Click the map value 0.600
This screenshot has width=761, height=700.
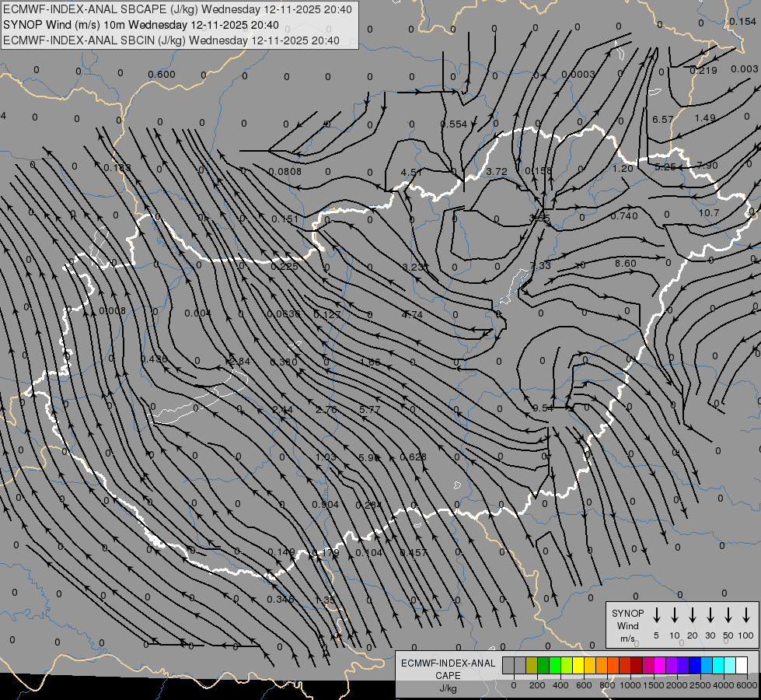coord(162,75)
